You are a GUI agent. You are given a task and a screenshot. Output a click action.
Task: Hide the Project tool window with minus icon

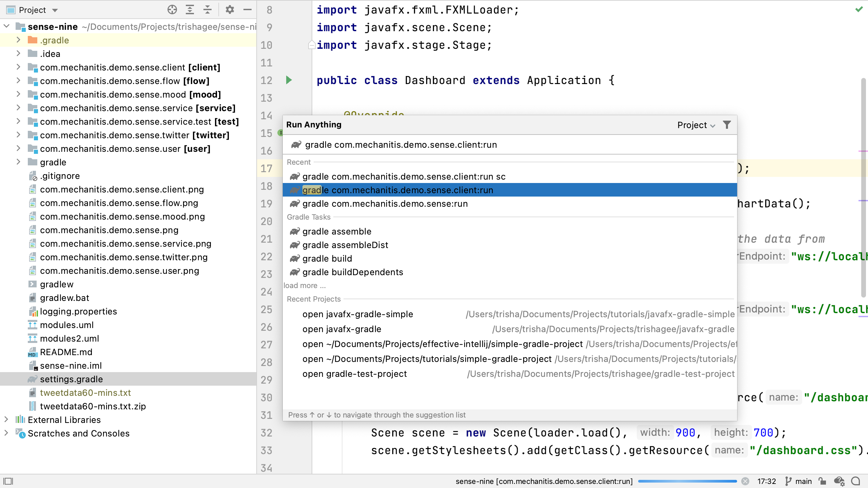pos(248,10)
